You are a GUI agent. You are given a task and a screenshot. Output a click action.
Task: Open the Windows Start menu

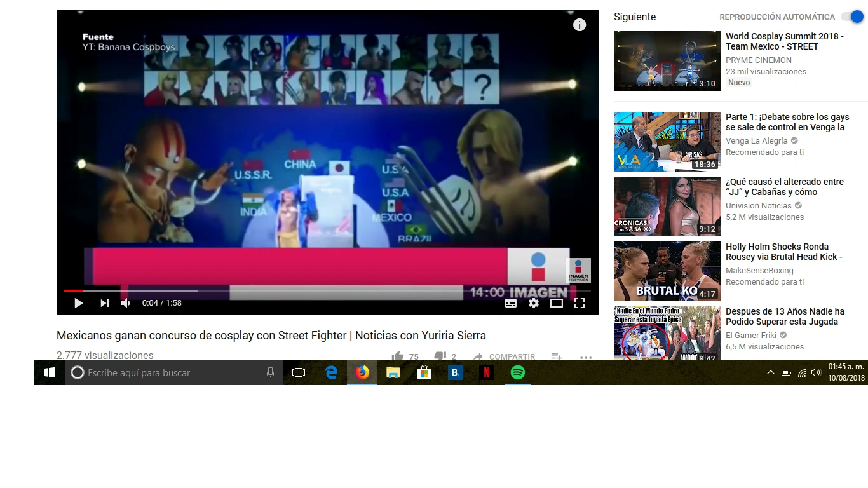tap(50, 372)
